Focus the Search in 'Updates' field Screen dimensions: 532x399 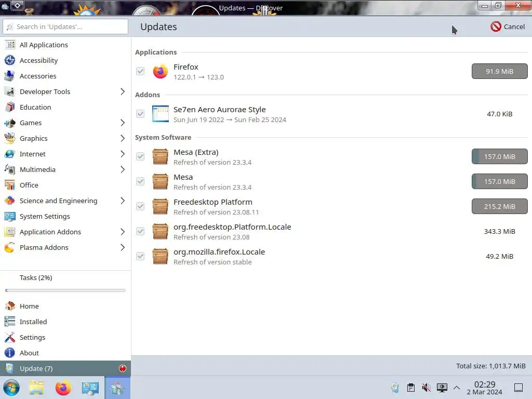click(x=65, y=26)
